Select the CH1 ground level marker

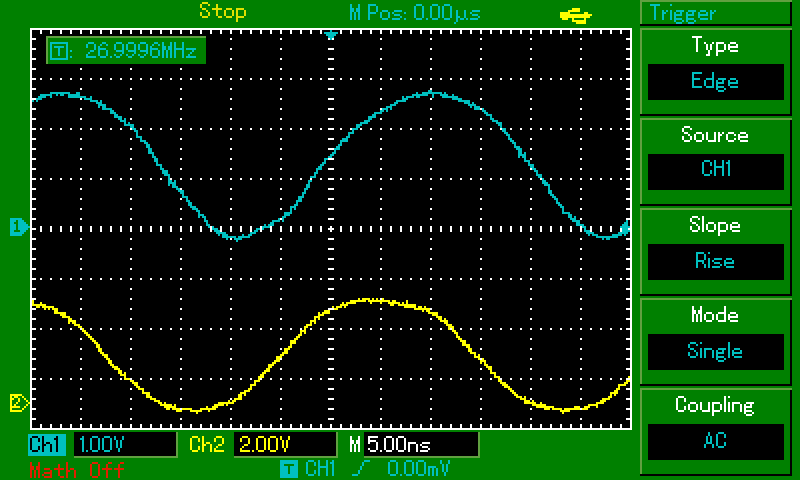pyautogui.click(x=17, y=228)
